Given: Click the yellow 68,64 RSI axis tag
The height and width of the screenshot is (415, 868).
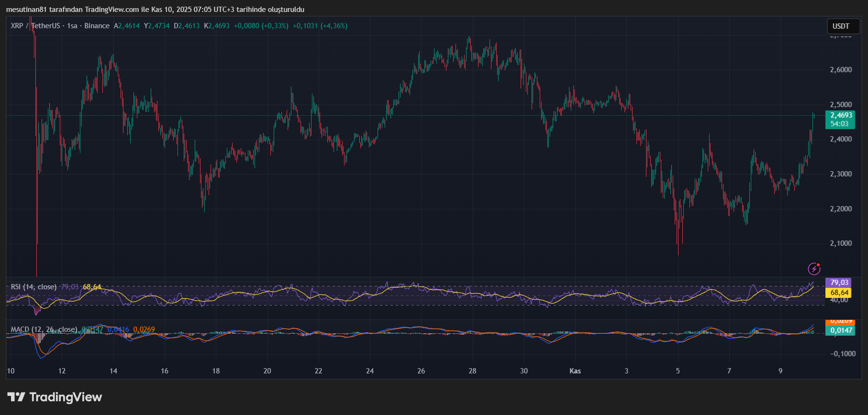Looking at the screenshot, I should [x=839, y=293].
